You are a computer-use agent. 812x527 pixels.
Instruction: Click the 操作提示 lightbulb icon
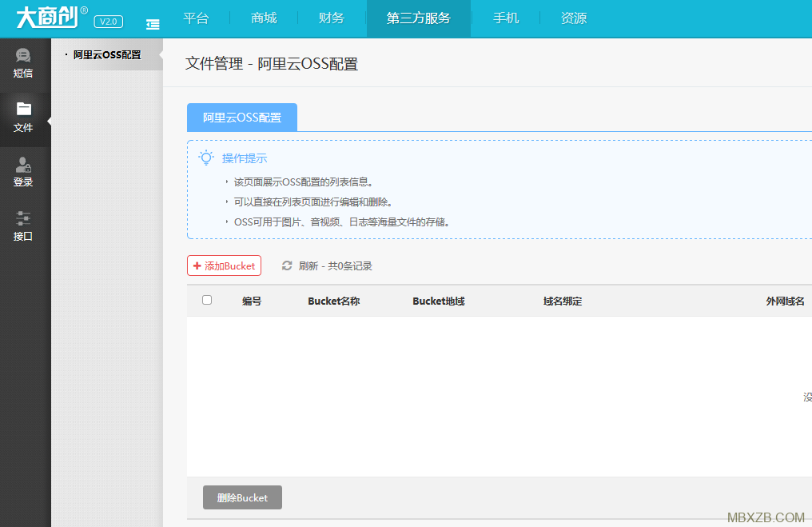[206, 158]
